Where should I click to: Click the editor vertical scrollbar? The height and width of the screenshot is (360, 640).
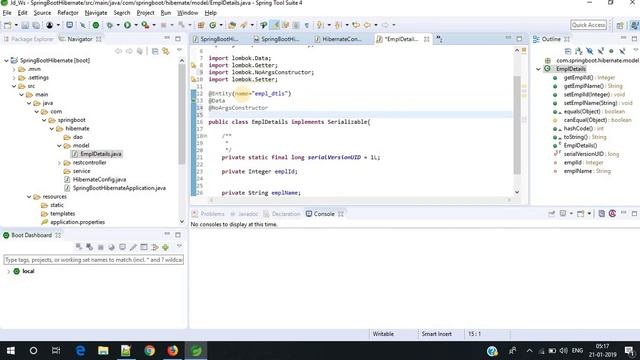[x=517, y=125]
